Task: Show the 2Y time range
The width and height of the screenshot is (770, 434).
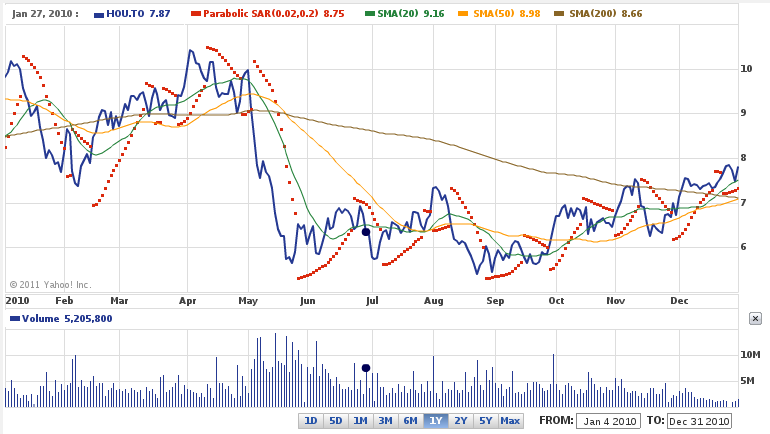Action: [461, 421]
